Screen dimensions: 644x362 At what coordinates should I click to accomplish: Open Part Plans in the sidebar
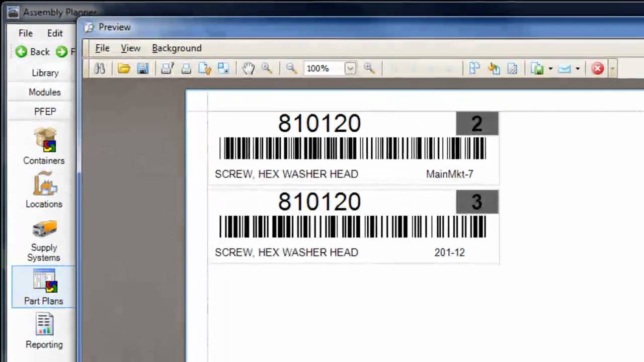tap(44, 287)
